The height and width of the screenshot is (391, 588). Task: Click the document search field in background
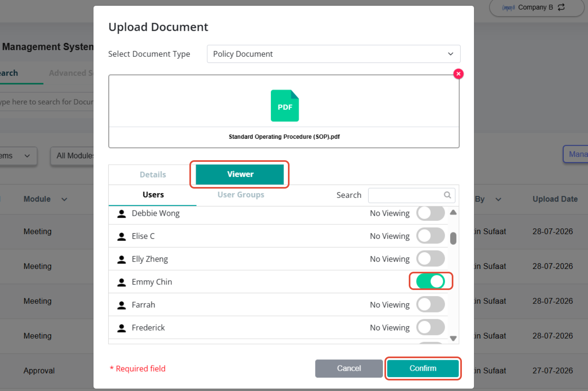[x=47, y=102]
